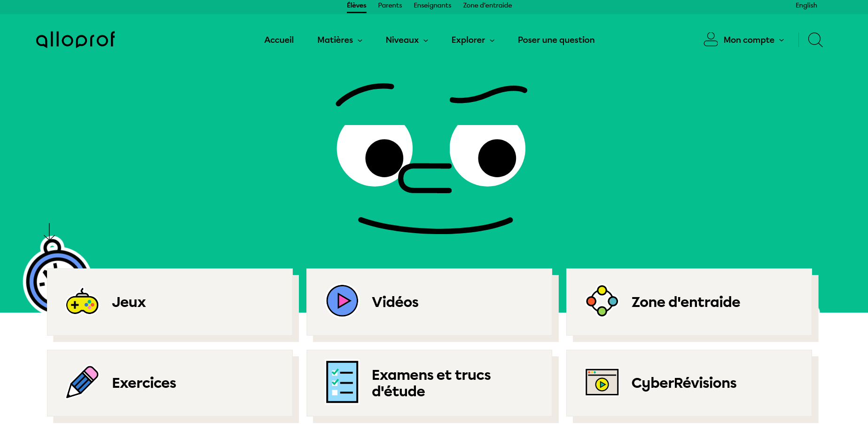Click the alloprof logo

coord(76,40)
